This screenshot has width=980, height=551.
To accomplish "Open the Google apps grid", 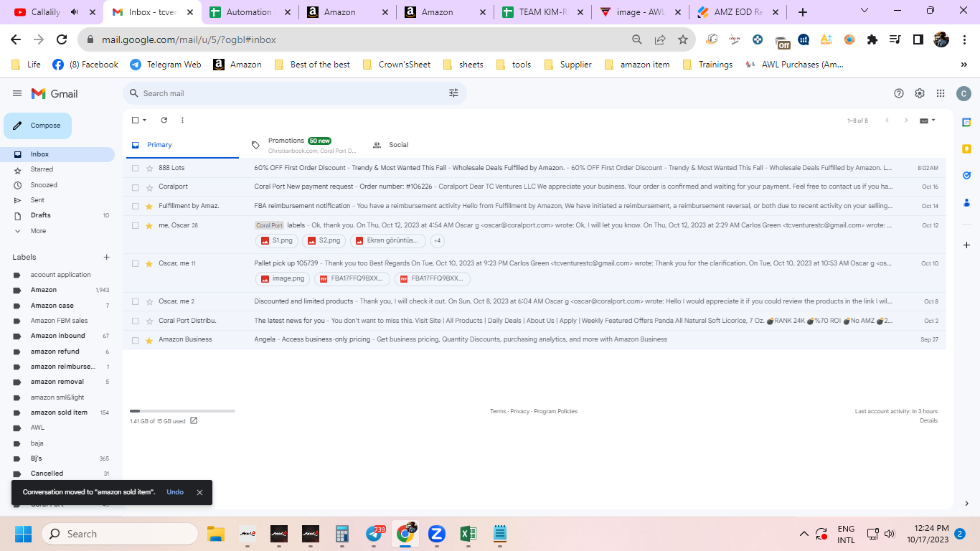I will pos(941,93).
